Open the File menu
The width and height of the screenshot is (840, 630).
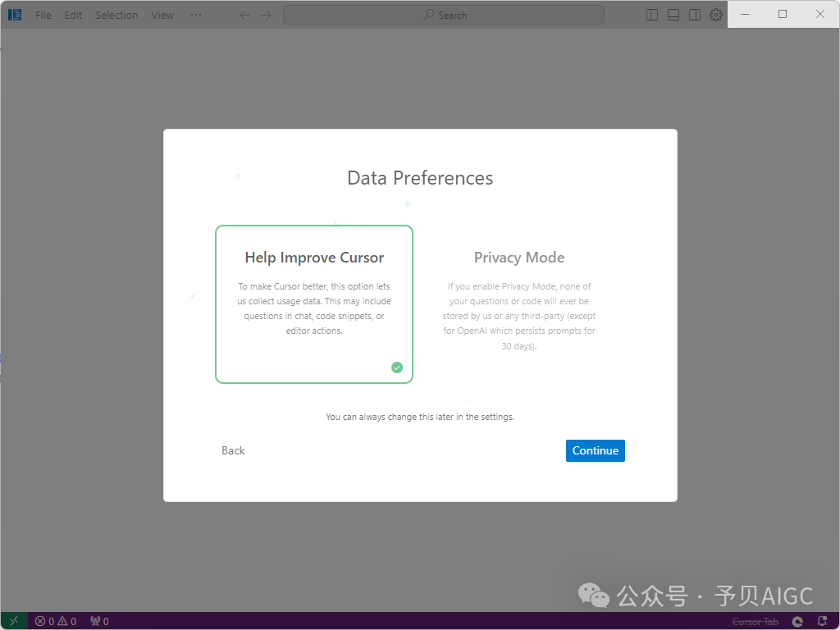point(43,15)
